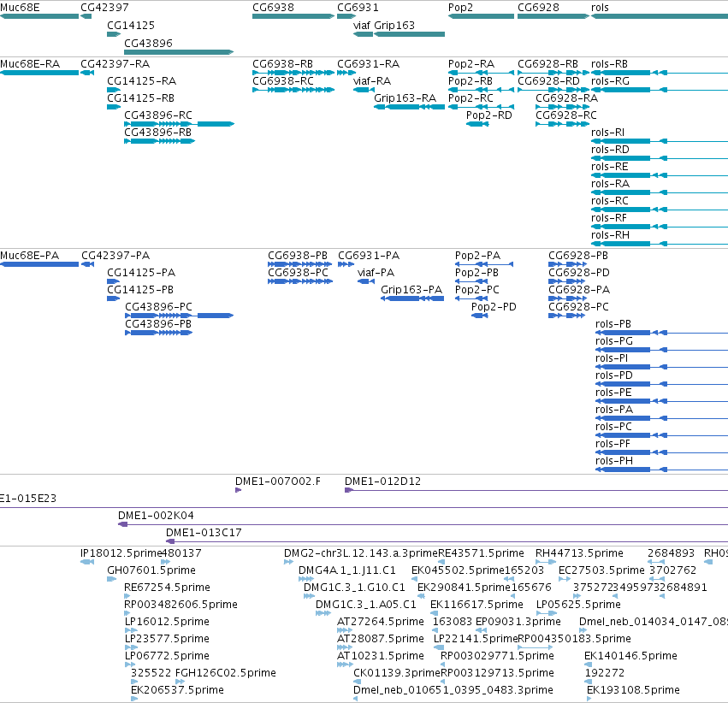Click transcript Pop2-RC label
728x703 pixels.
click(x=471, y=98)
